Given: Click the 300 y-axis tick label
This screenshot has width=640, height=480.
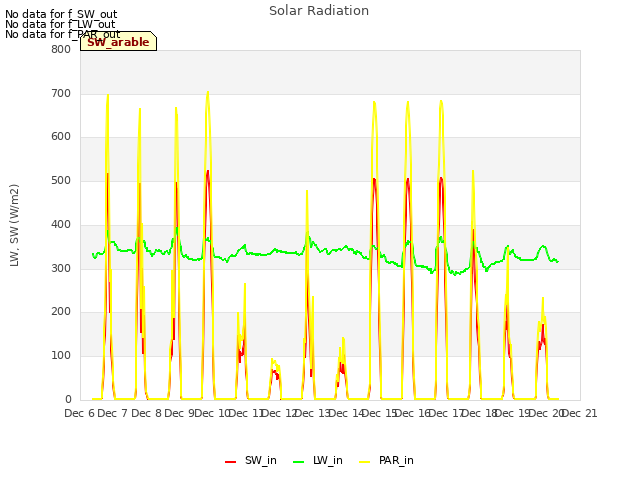Looking at the screenshot, I should [x=61, y=269].
